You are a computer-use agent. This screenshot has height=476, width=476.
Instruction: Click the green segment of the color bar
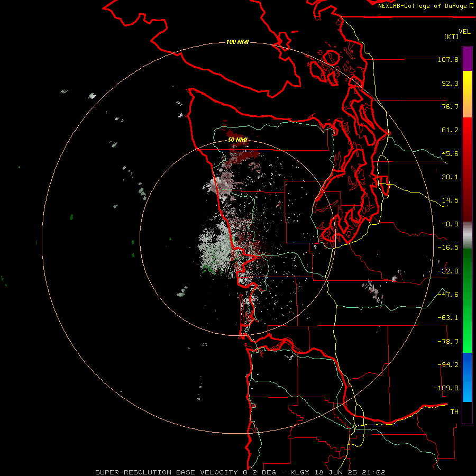click(467, 300)
